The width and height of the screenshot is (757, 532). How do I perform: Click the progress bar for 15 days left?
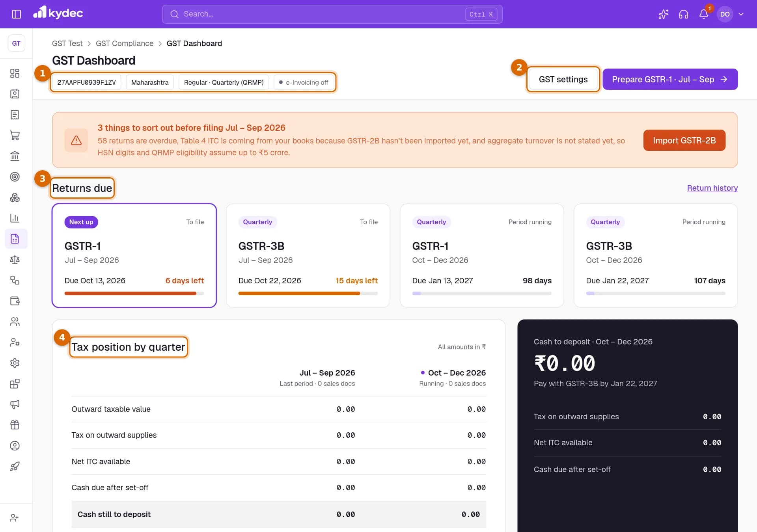coord(308,293)
